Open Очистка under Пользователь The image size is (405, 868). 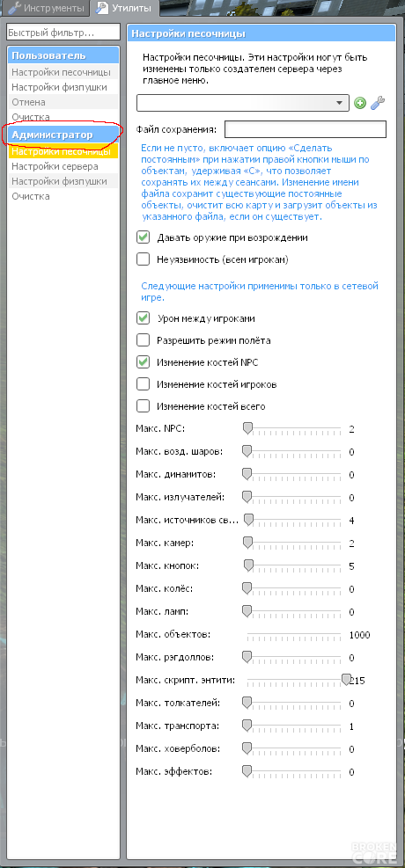tap(63, 117)
